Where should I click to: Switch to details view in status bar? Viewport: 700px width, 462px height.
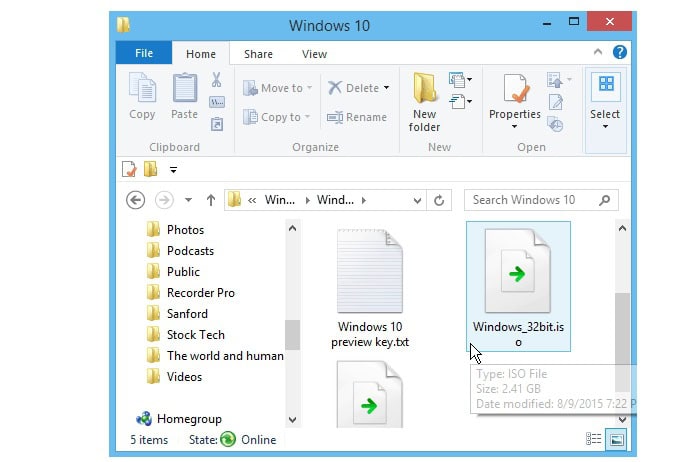click(x=594, y=439)
